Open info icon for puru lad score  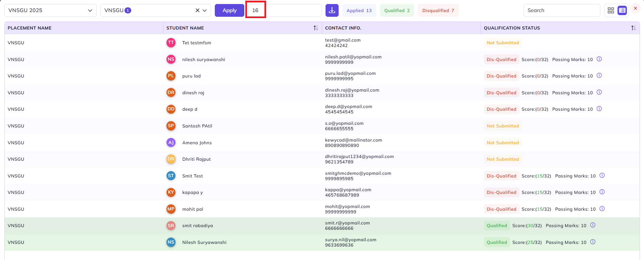coord(599,75)
